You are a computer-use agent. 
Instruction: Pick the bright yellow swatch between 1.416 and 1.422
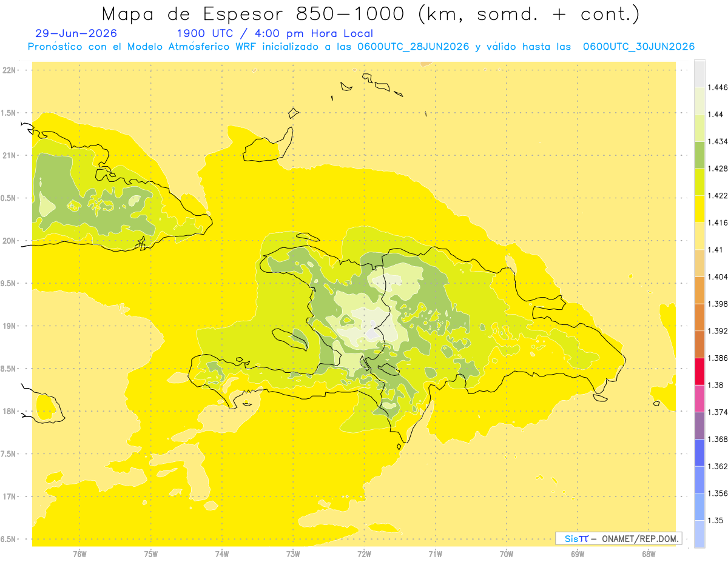(699, 209)
